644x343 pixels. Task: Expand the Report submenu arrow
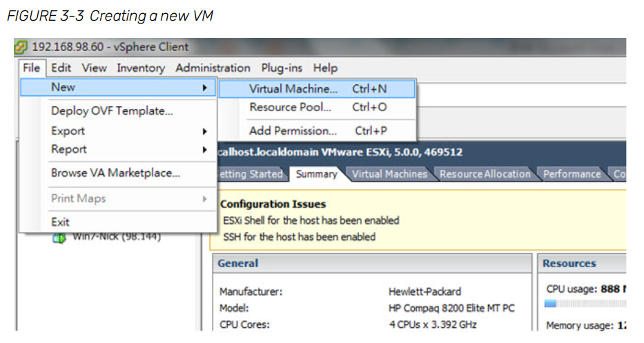[x=204, y=150]
